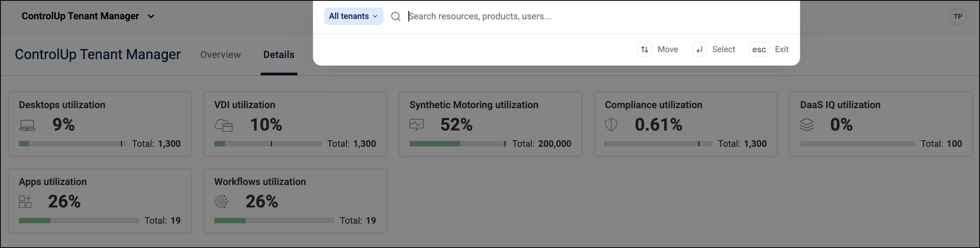Click the Workflows utilization title
The height and width of the screenshot is (248, 980).
260,182
